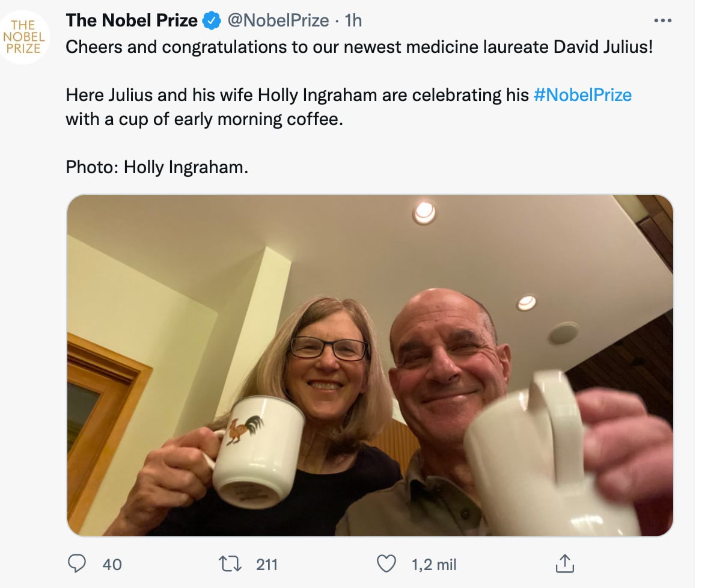Click the retweet count 211
This screenshot has width=702, height=588.
pos(267,565)
